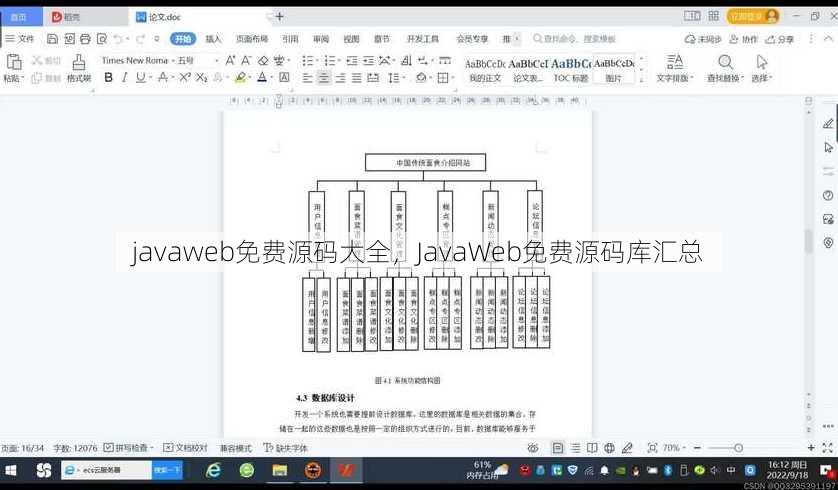
Task: Click the fit-page zoom icon in status bar
Action: pos(652,448)
